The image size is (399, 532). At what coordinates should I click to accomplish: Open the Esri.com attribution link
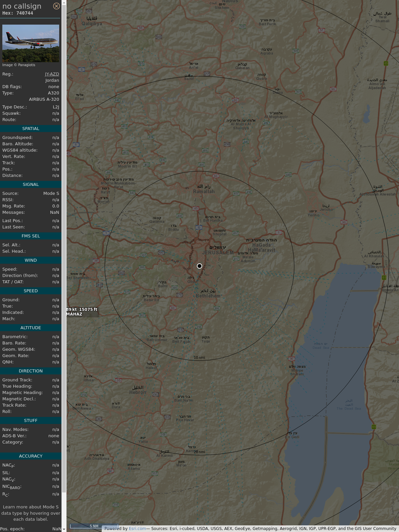click(x=137, y=528)
